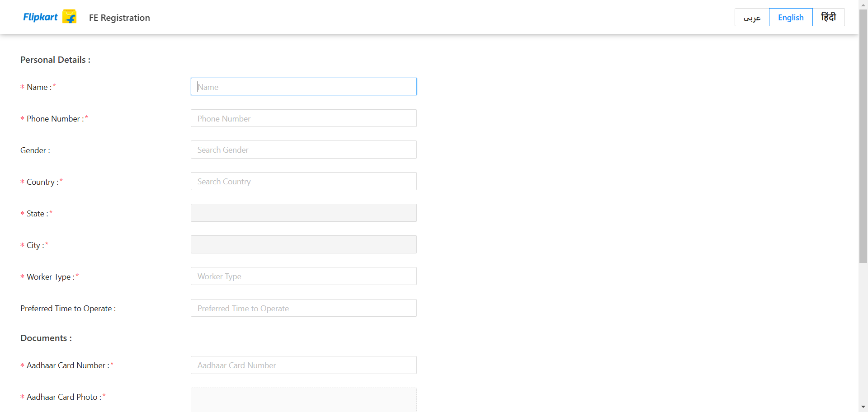Click the Personal Details section heading
Screen dimensions: 868x412
click(55, 60)
